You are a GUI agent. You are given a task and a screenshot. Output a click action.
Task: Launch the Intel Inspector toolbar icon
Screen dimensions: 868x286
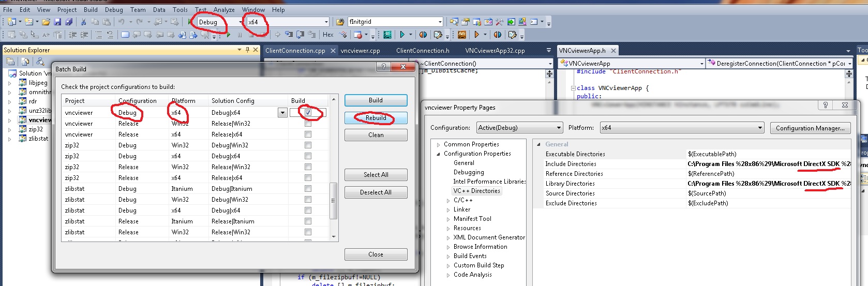point(387,35)
